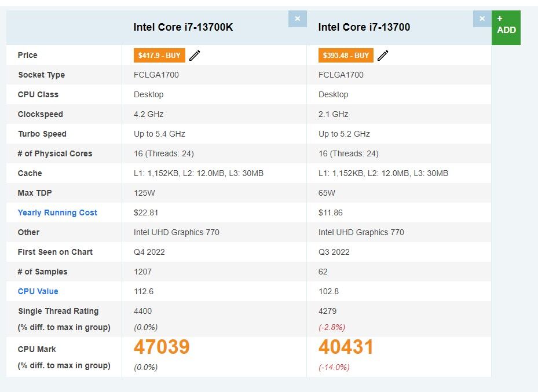Click the 112.6 CPU value figure
Screen dimensions: 538x392
pyautogui.click(x=144, y=291)
